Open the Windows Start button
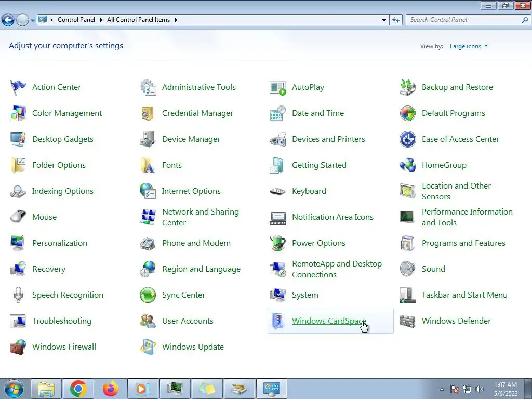Viewport: 532px width, 399px height. (14, 389)
